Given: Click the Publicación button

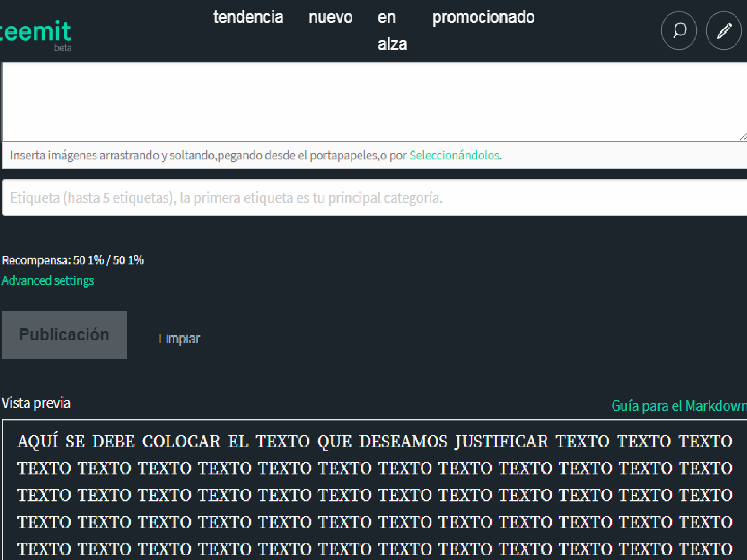Looking at the screenshot, I should (x=65, y=335).
